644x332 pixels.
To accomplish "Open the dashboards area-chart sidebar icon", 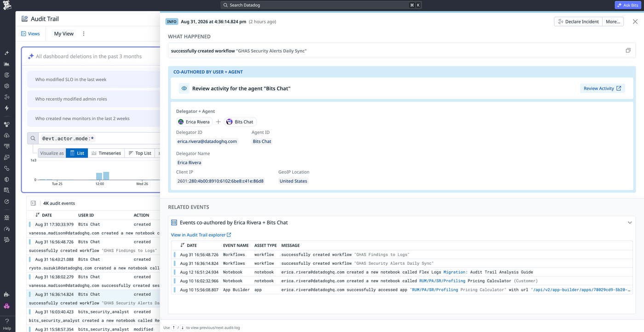I will [6, 64].
